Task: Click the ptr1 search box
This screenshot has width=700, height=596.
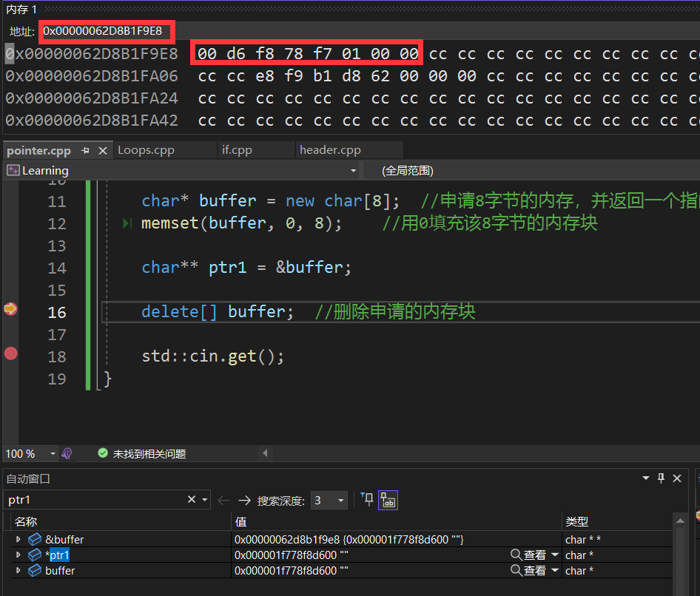Action: point(95,500)
